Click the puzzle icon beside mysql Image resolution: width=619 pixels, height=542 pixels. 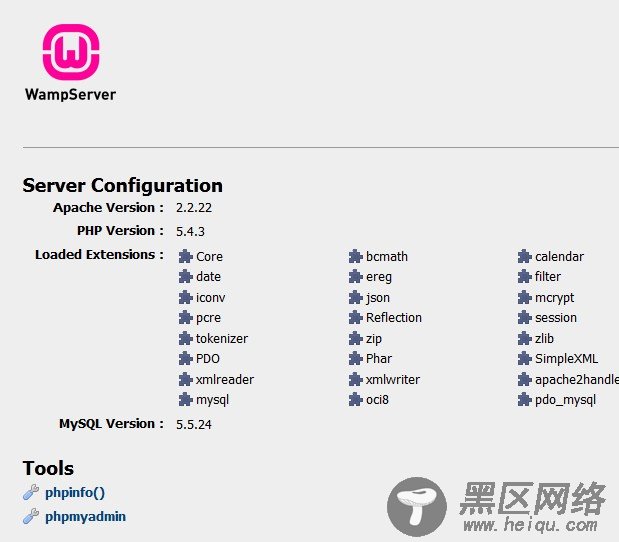point(185,399)
